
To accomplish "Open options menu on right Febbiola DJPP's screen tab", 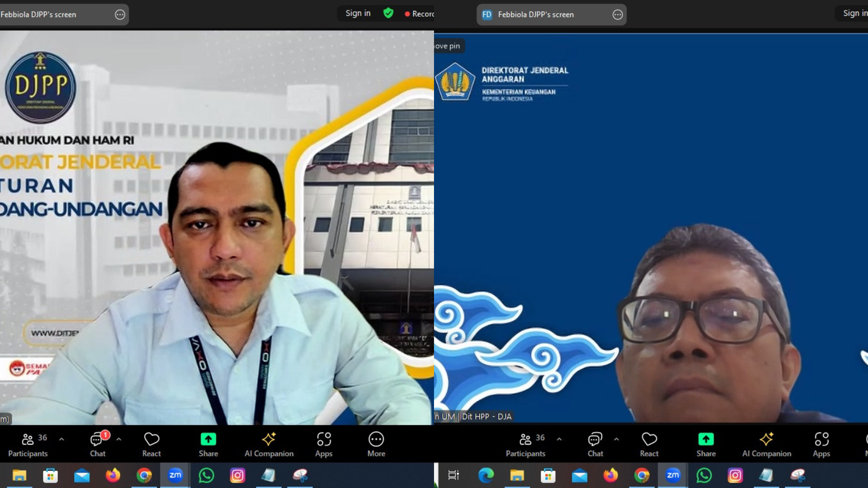I will (618, 14).
